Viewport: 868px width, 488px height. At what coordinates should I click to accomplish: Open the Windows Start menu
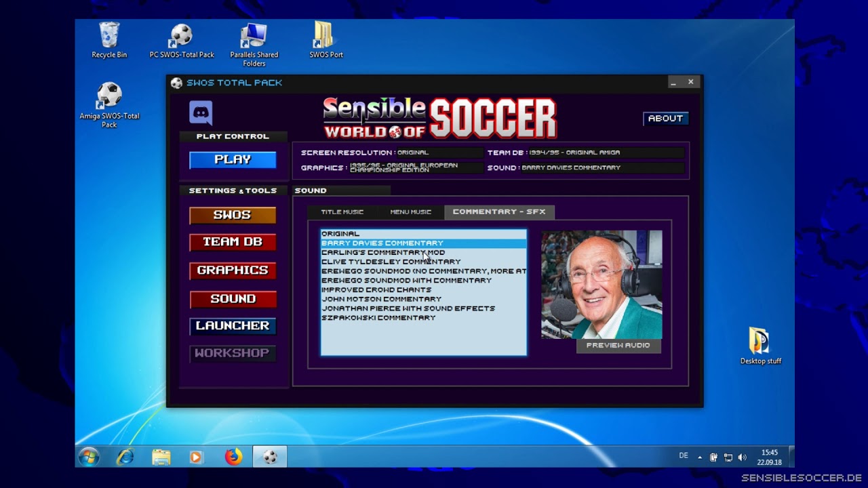coord(89,457)
